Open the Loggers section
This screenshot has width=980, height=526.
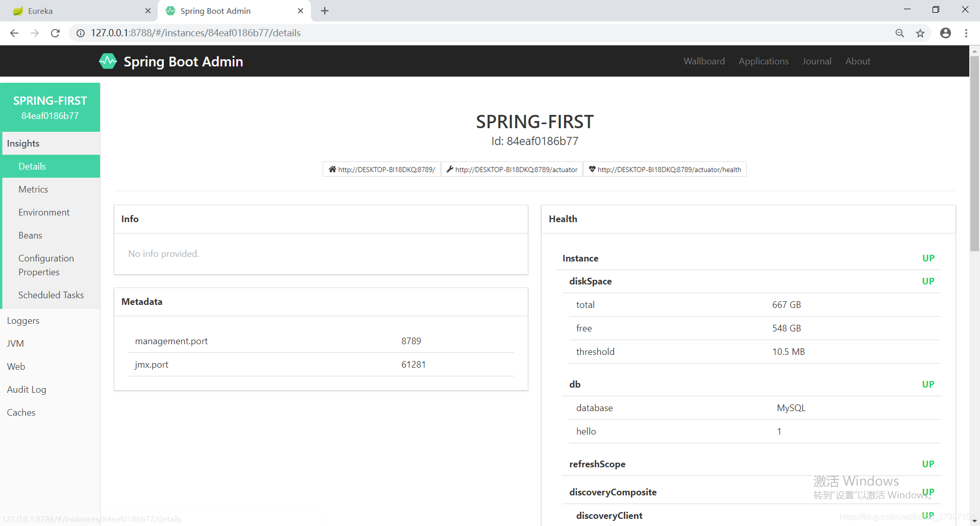tap(50, 321)
